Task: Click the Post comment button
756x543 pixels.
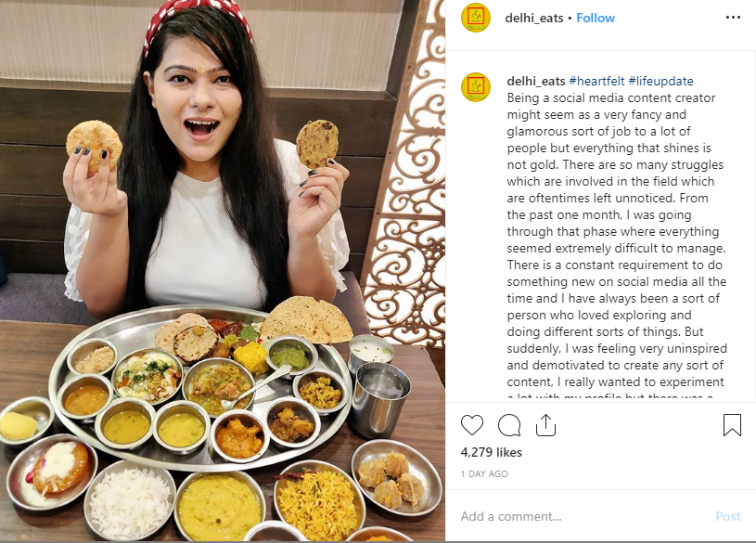Action: [727, 516]
